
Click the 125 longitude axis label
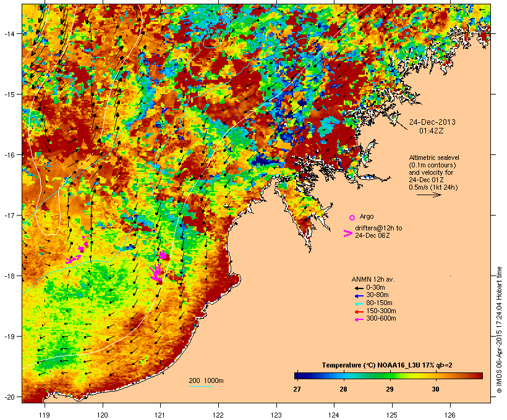[x=392, y=415]
